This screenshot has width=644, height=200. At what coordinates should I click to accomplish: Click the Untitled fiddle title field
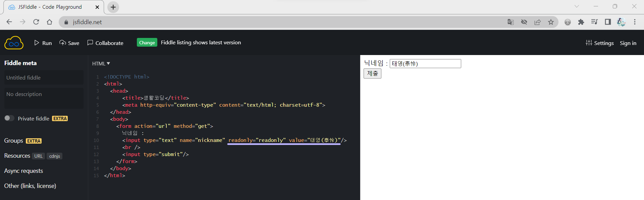pos(44,78)
